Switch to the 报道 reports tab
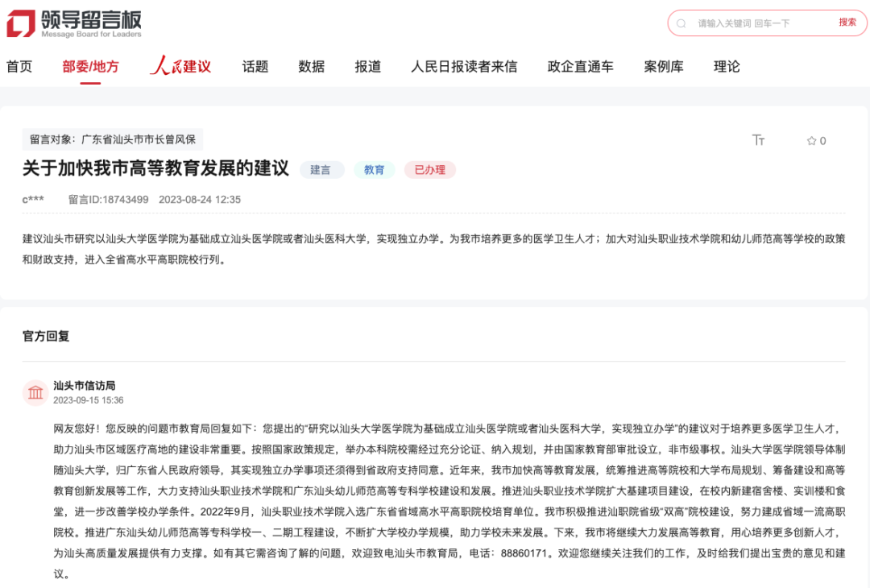This screenshot has height=588, width=870. coord(368,67)
